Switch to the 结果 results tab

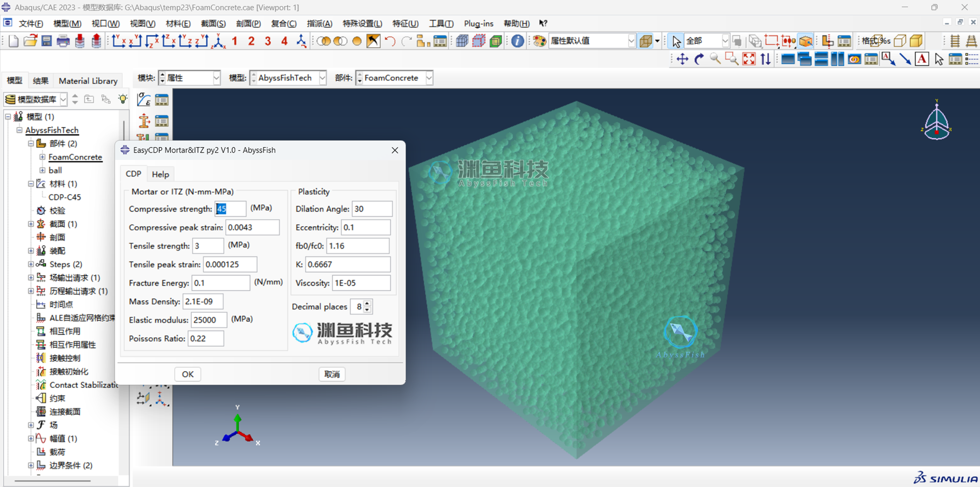41,81
